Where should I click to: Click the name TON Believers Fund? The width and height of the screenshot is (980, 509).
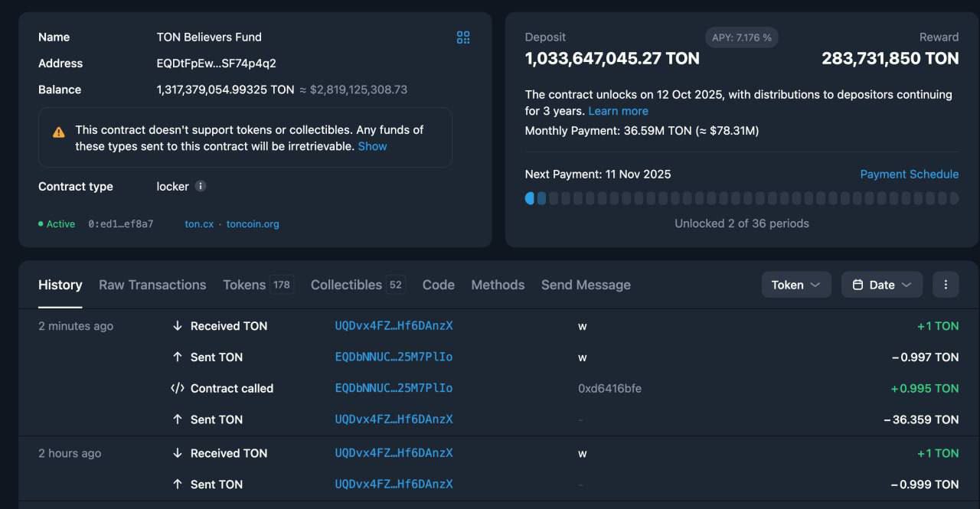[x=209, y=37]
